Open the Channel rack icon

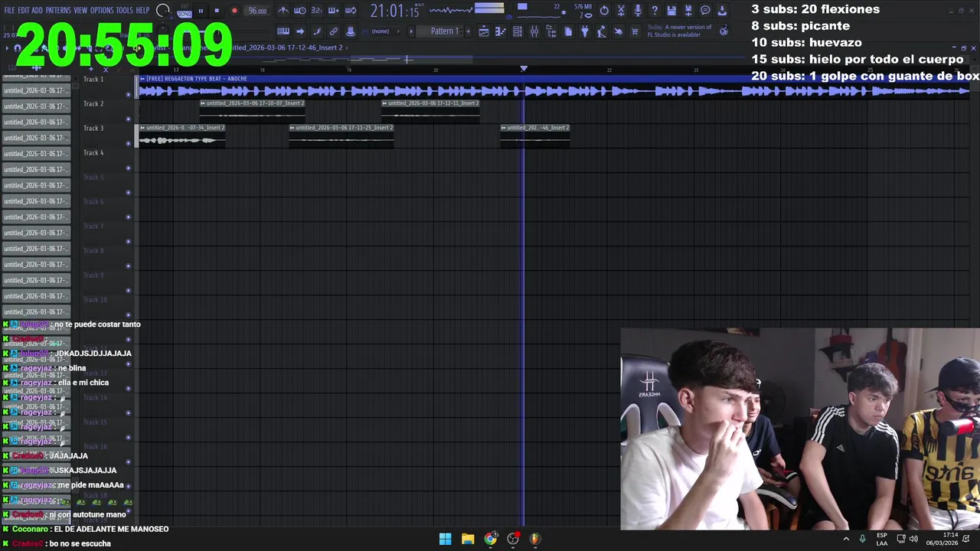[x=517, y=31]
